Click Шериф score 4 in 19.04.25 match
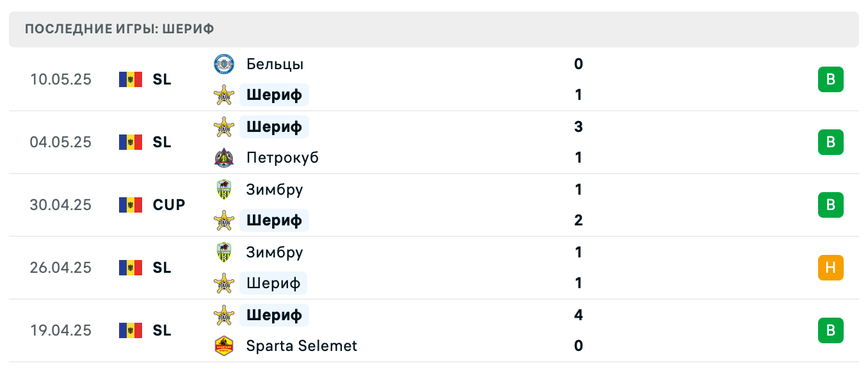868x374 pixels. [579, 315]
